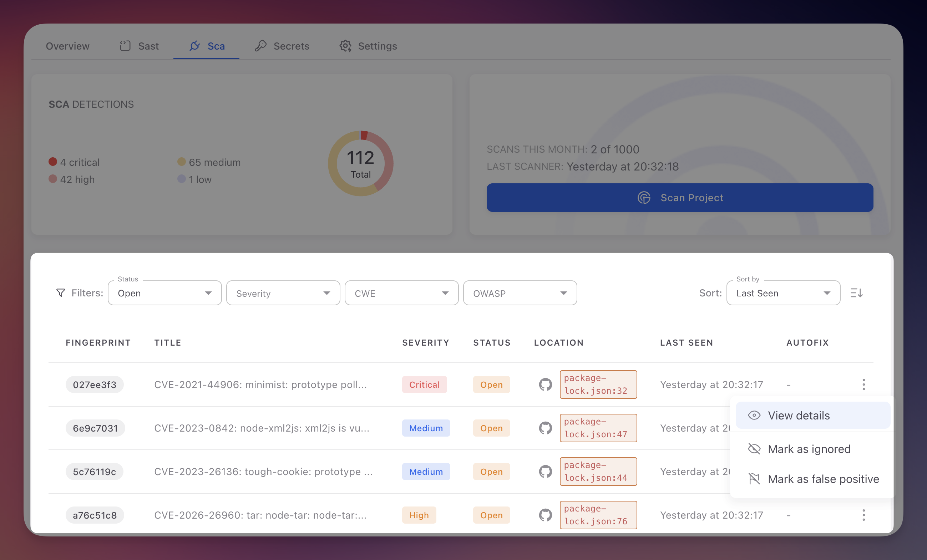Open GitHub icon for node-tar row
The width and height of the screenshot is (927, 560).
coord(545,515)
